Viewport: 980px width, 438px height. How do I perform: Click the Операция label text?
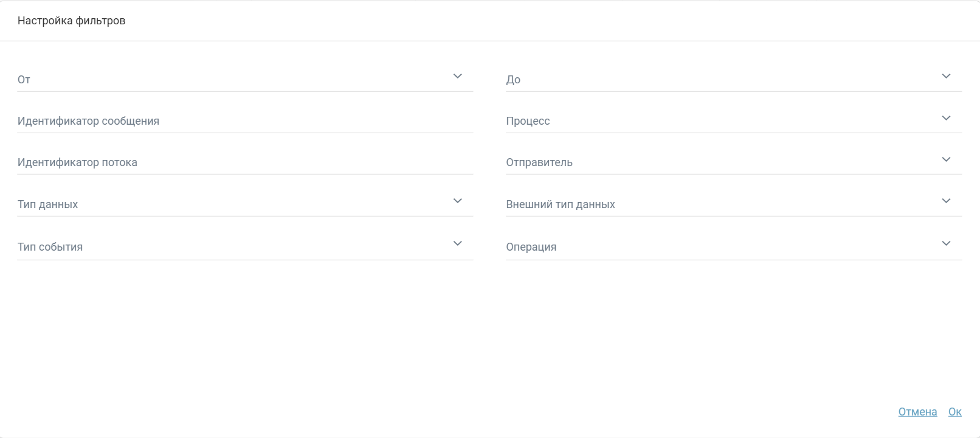tap(531, 247)
